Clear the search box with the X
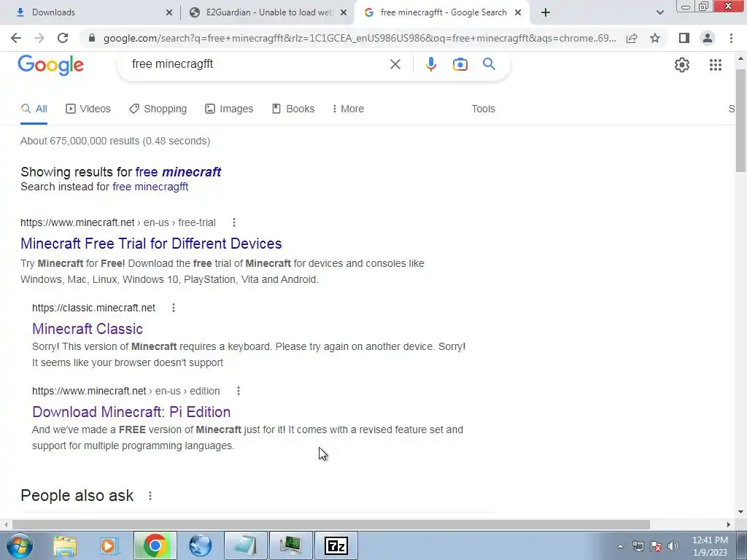This screenshot has height=560, width=747. [395, 64]
